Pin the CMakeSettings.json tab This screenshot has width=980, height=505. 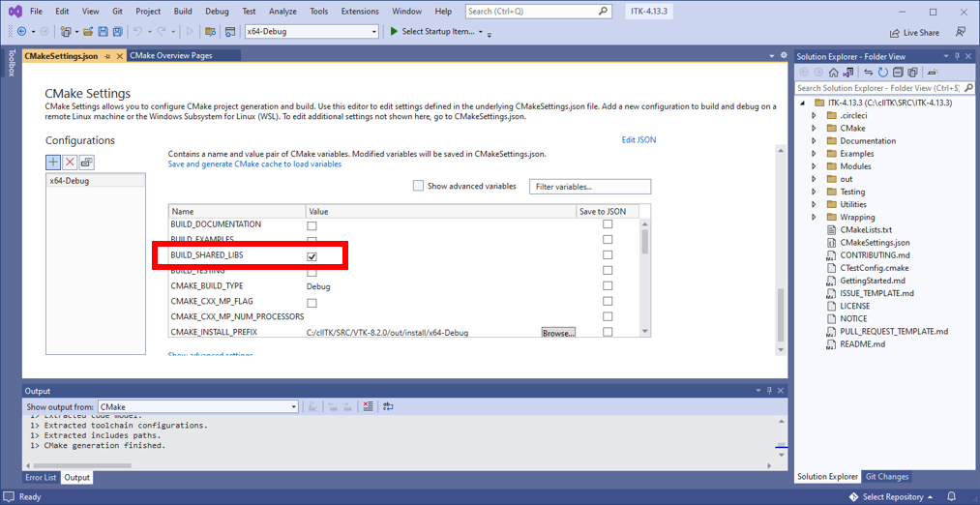point(107,55)
